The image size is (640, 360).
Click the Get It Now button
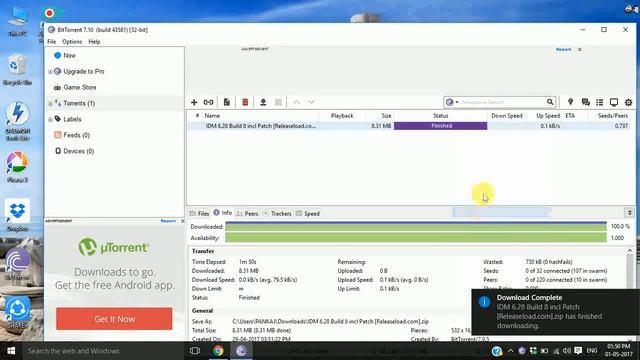(114, 319)
